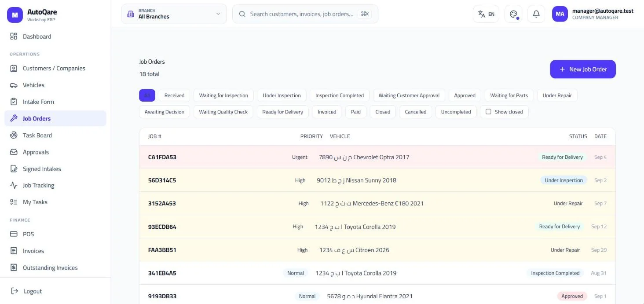Filter by Under Inspection chip
644x304 pixels.
point(282,95)
